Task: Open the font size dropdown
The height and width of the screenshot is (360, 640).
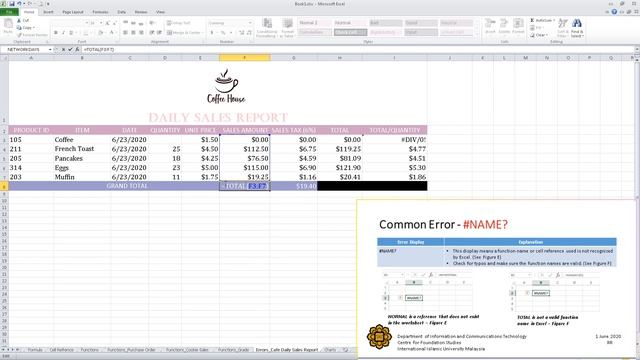Action: coord(101,23)
